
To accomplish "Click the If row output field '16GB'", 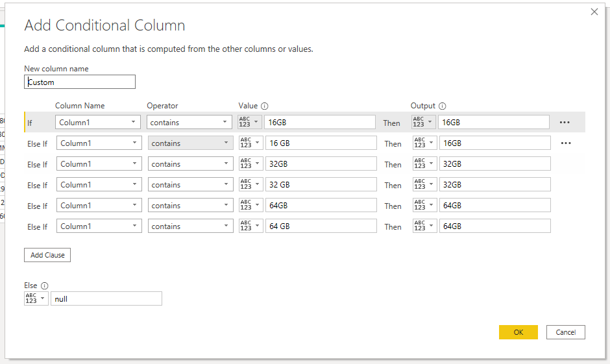I will [494, 122].
